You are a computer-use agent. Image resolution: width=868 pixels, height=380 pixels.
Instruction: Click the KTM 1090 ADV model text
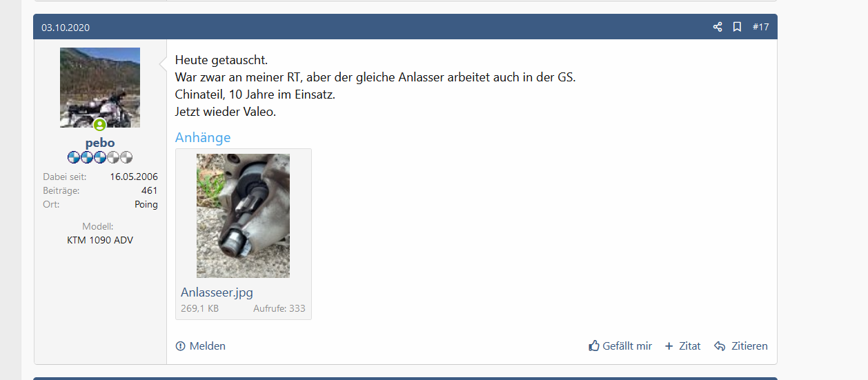[100, 241]
